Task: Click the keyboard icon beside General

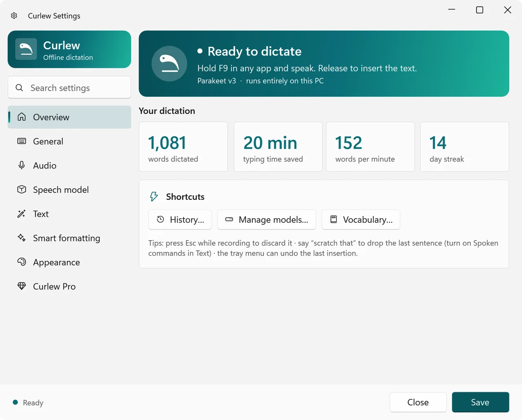Action: [x=22, y=141]
